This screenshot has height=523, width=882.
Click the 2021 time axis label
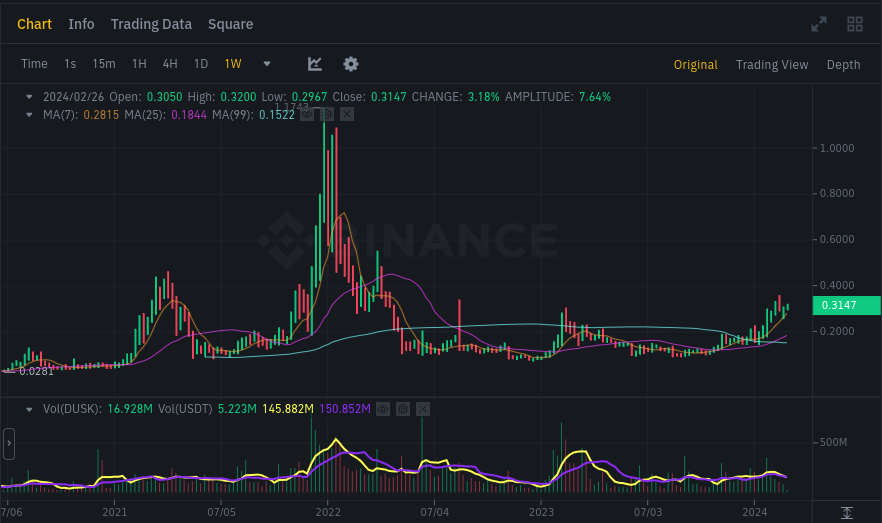point(115,512)
